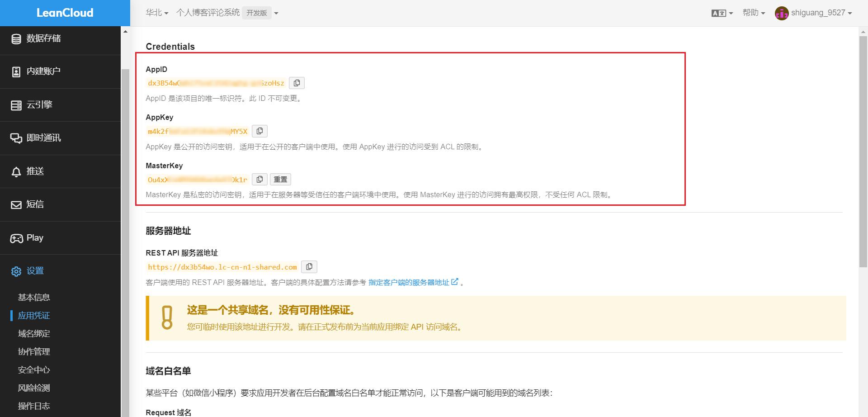Click the MasterKey value text
This screenshot has width=868, height=417.
[x=198, y=180]
